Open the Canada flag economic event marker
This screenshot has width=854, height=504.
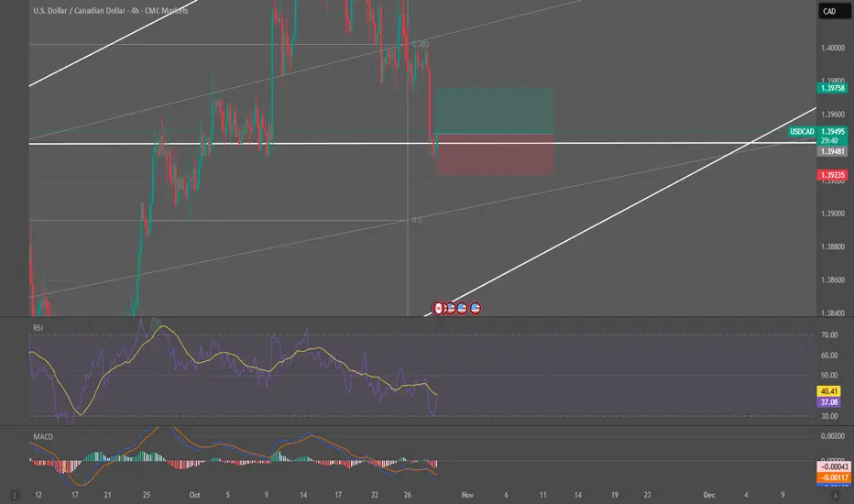[x=438, y=309]
